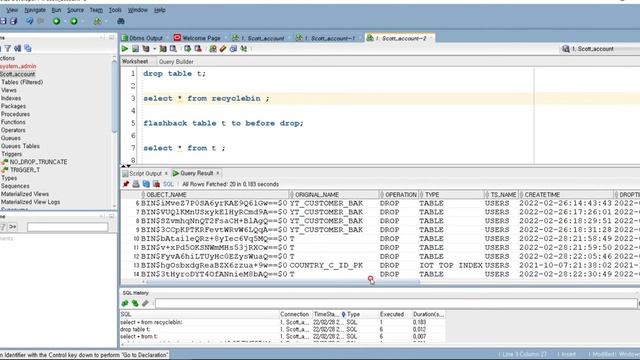Open the Source menu
This screenshot has width=640, height=360.
click(75, 10)
